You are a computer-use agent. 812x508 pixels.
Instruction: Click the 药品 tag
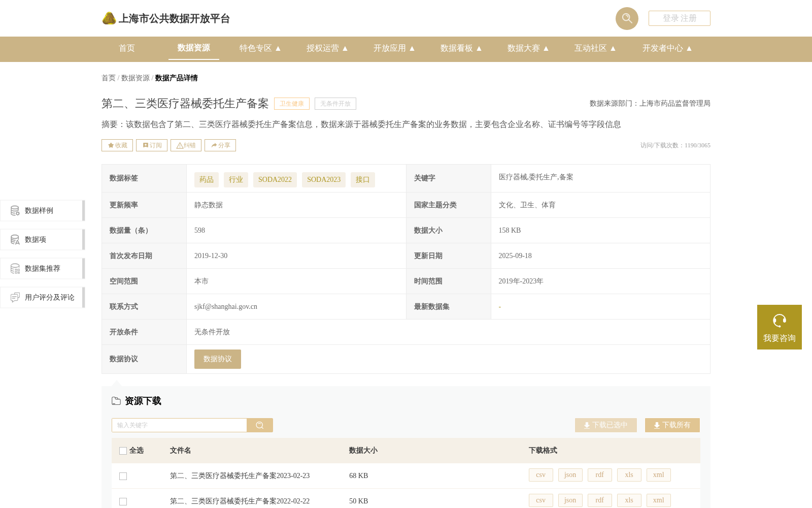click(x=207, y=180)
